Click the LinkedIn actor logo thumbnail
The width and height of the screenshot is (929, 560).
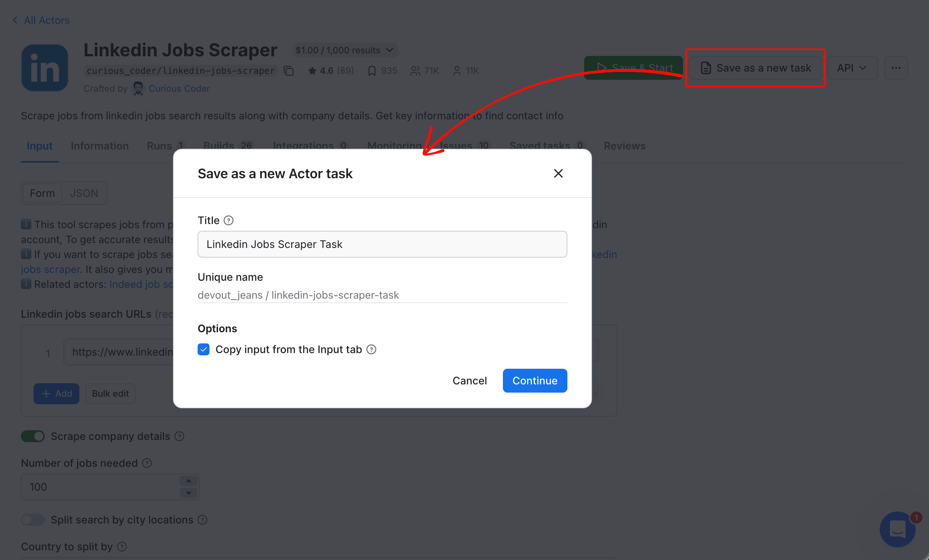[x=44, y=68]
